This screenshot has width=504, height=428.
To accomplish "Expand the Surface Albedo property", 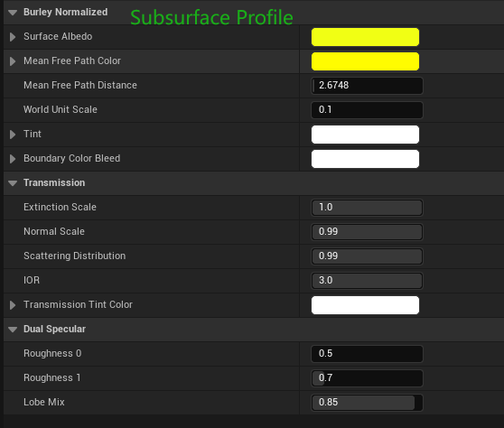I will click(13, 37).
